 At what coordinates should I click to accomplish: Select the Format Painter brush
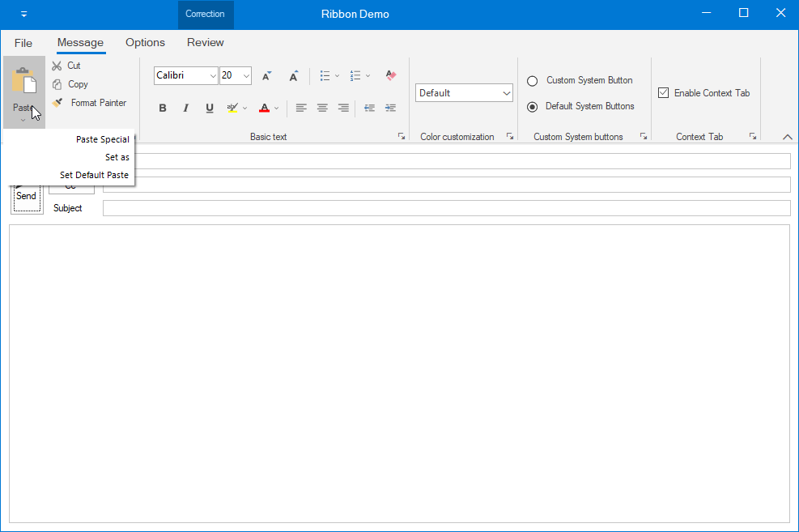[x=57, y=103]
